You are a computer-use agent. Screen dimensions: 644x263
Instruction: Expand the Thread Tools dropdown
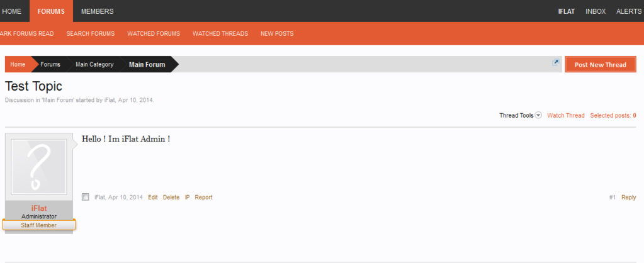[x=520, y=116]
